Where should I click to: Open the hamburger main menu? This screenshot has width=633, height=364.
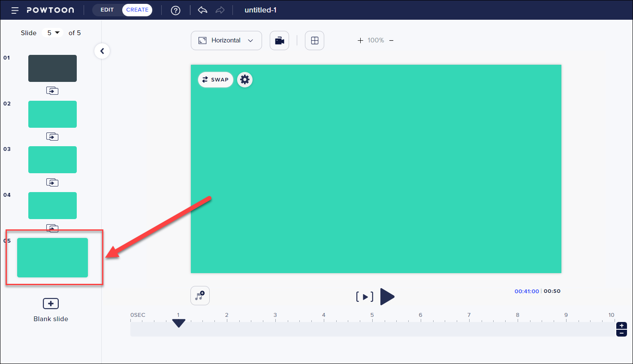coord(15,10)
